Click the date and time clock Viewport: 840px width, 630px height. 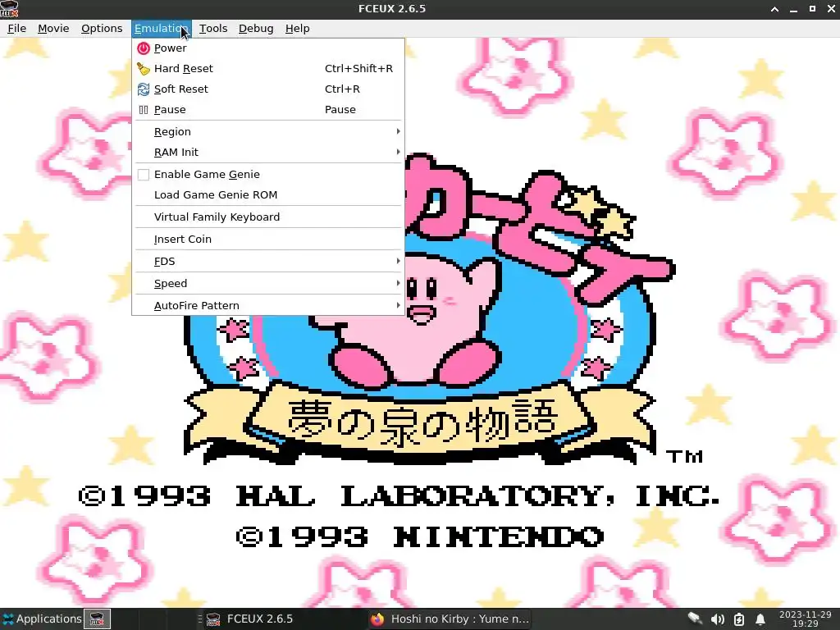(x=806, y=619)
